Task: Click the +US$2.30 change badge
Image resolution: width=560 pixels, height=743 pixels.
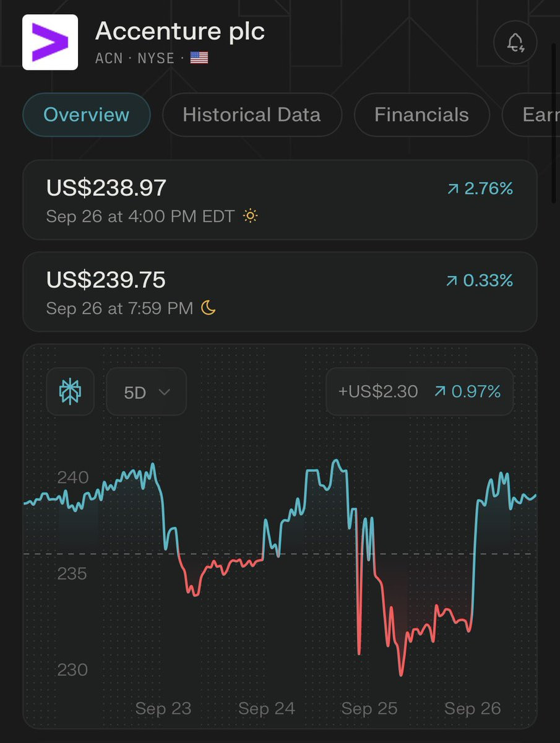Action: [378, 391]
